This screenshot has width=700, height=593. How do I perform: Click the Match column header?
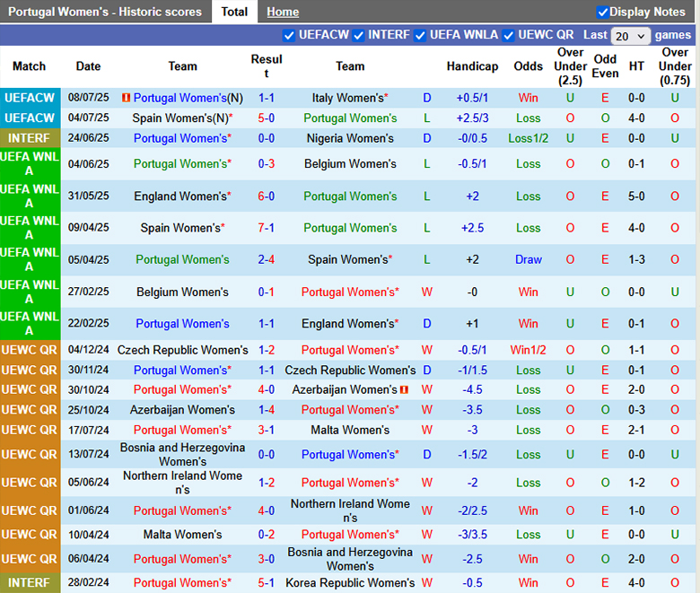pos(29,66)
